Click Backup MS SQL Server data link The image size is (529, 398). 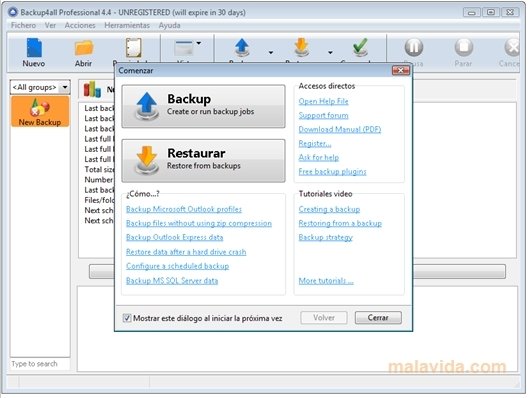(172, 281)
